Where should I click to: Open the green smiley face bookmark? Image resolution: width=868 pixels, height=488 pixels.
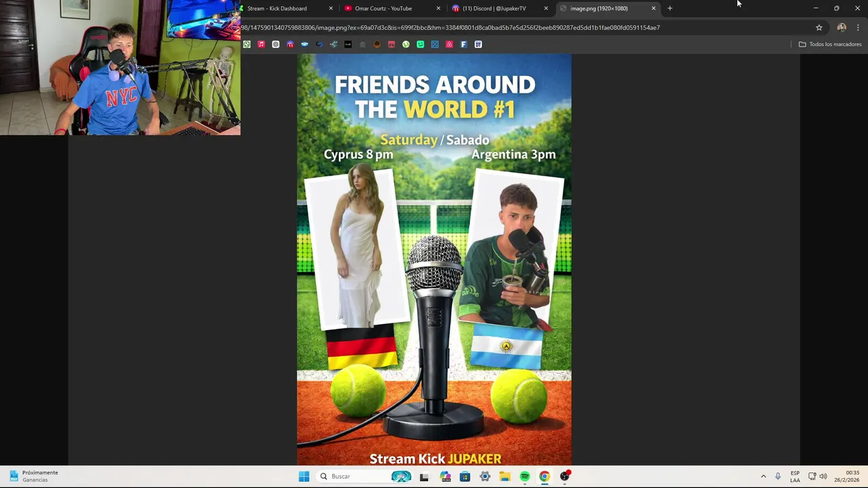[420, 44]
